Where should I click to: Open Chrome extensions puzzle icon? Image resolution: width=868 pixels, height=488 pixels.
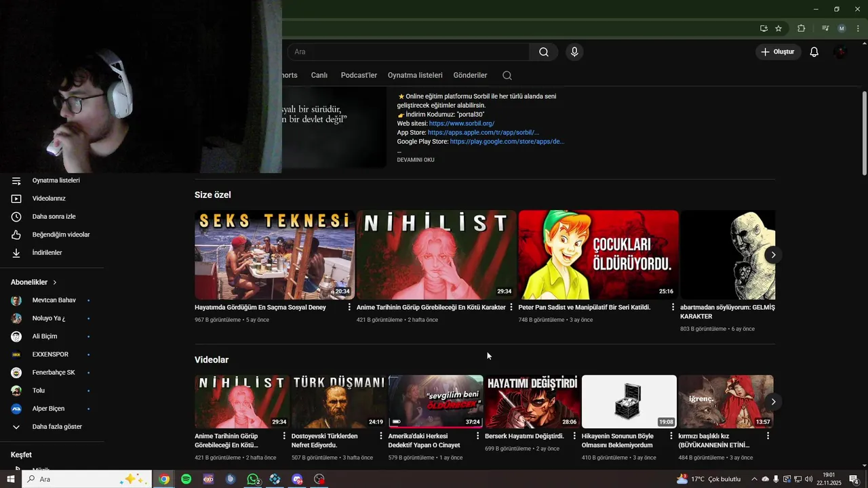point(802,28)
